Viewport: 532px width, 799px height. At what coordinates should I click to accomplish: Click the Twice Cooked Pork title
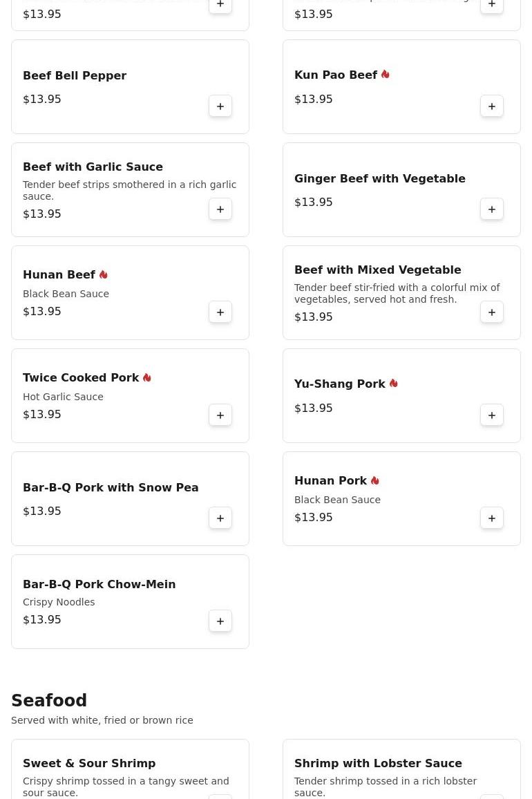81,377
